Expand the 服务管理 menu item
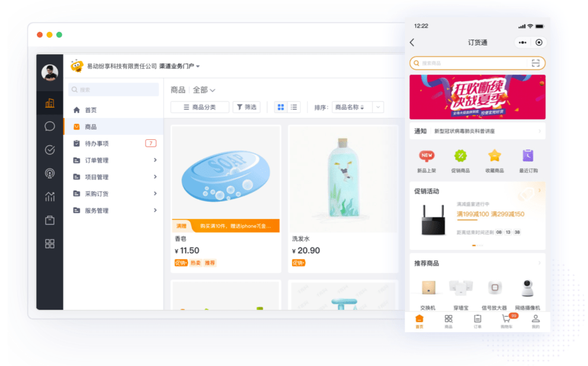This screenshot has height=366, width=588. coord(114,210)
